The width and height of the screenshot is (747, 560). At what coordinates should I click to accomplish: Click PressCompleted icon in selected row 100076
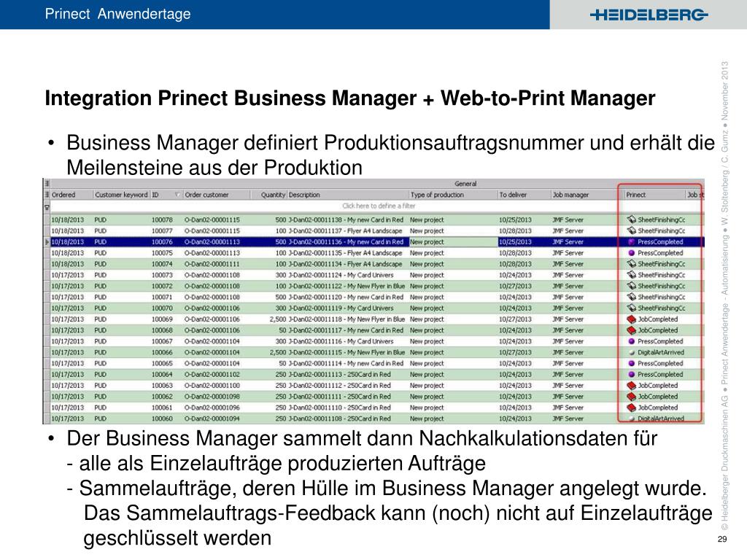point(631,242)
